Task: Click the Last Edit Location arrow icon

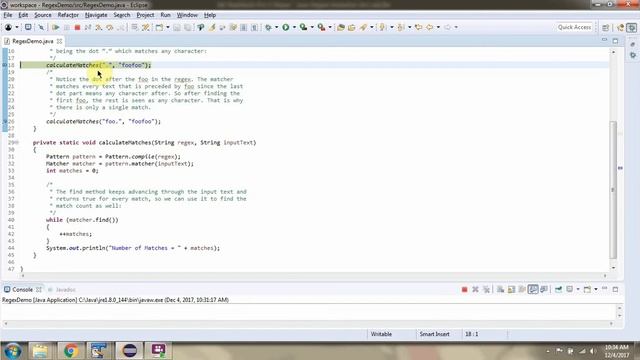Action: 418,27
